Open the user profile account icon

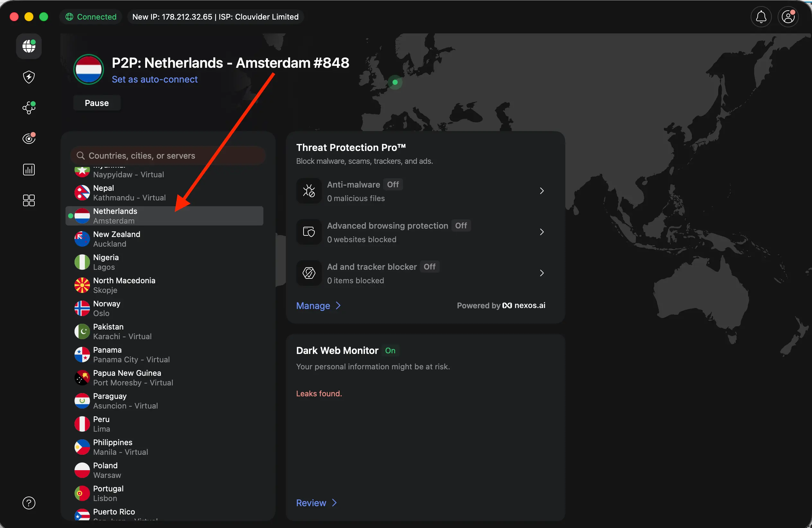tap(788, 16)
